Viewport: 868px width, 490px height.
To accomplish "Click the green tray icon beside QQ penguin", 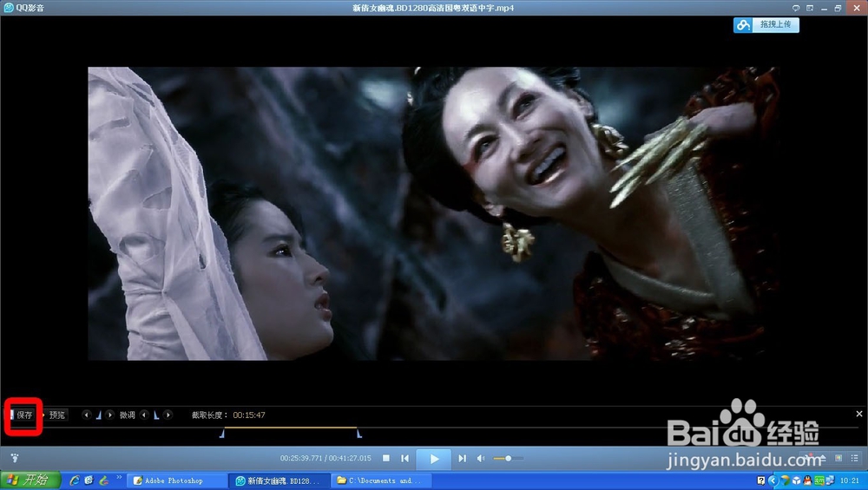I will [x=820, y=480].
